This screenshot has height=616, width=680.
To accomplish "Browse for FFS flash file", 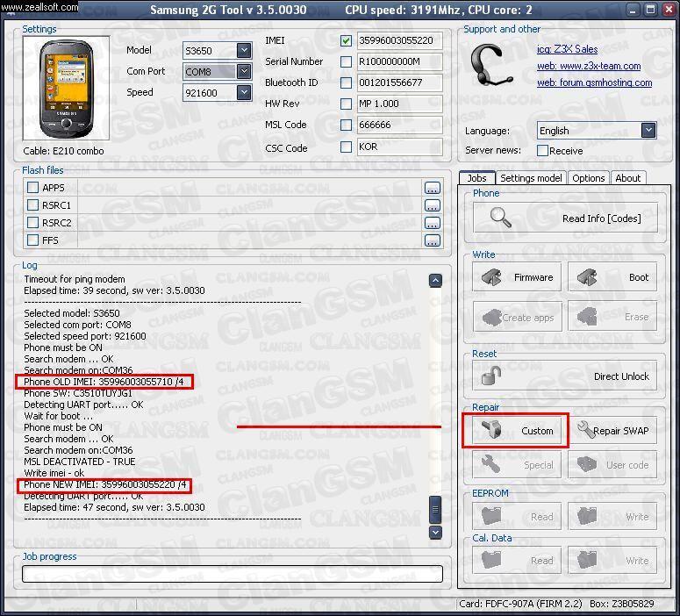I will pos(432,240).
